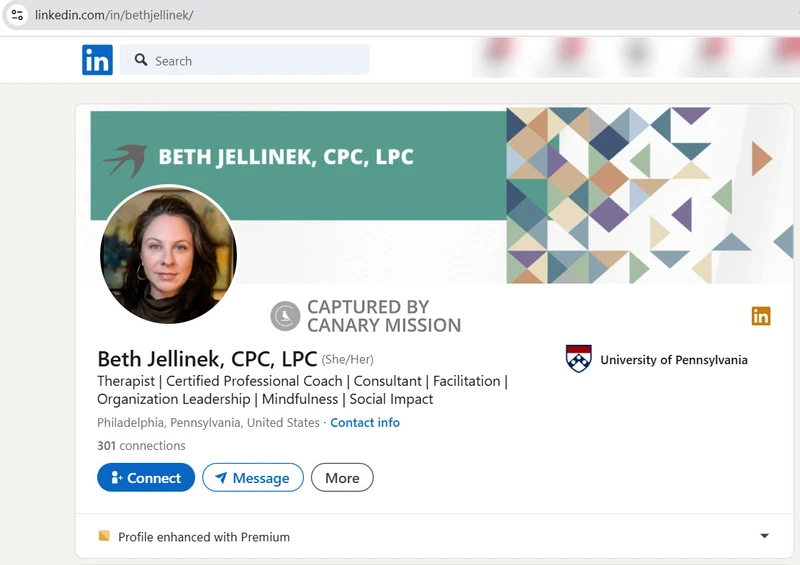Image resolution: width=800 pixels, height=565 pixels.
Task: Open the Contact info link
Action: click(x=365, y=423)
